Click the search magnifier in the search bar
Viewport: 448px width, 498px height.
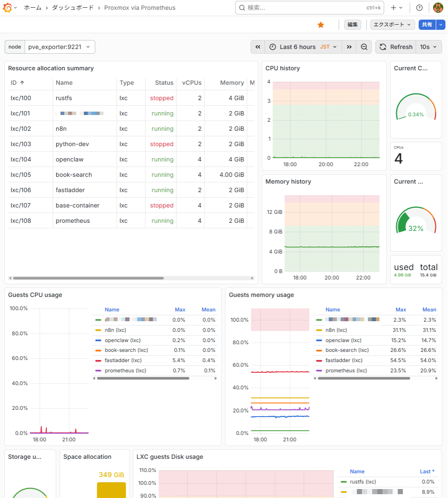(x=241, y=7)
